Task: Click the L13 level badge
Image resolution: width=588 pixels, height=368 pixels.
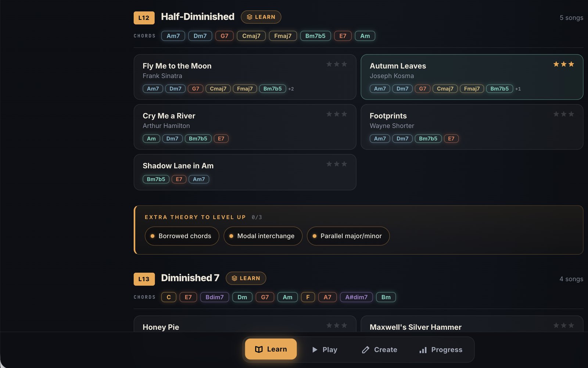Action: 144,279
